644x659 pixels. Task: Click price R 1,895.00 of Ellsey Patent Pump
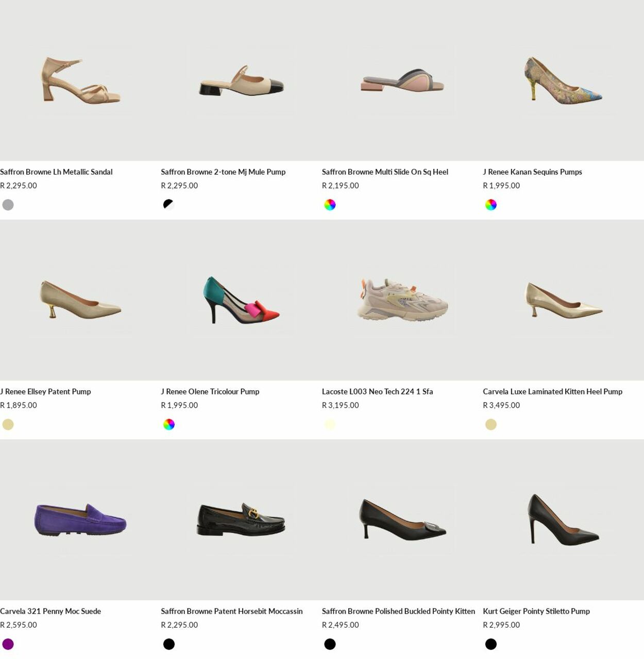pos(19,406)
